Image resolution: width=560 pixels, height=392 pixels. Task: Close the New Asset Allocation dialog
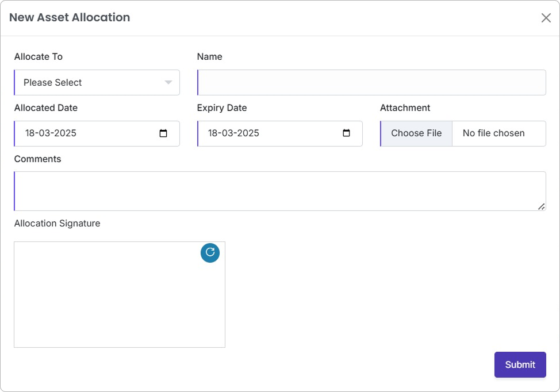click(546, 18)
